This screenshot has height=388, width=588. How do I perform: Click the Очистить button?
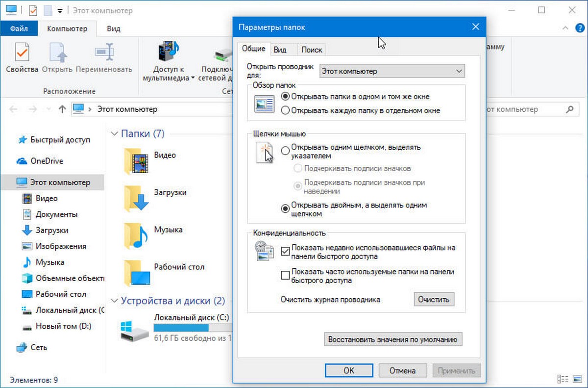[434, 299]
